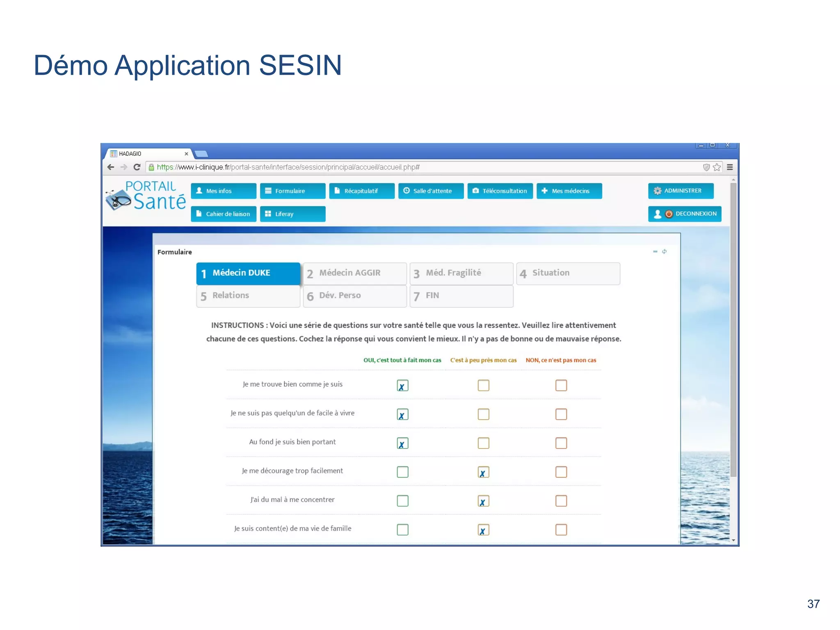The image size is (840, 630).
Task: Switch to step 2 Médecin AGGIR
Action: pyautogui.click(x=355, y=273)
